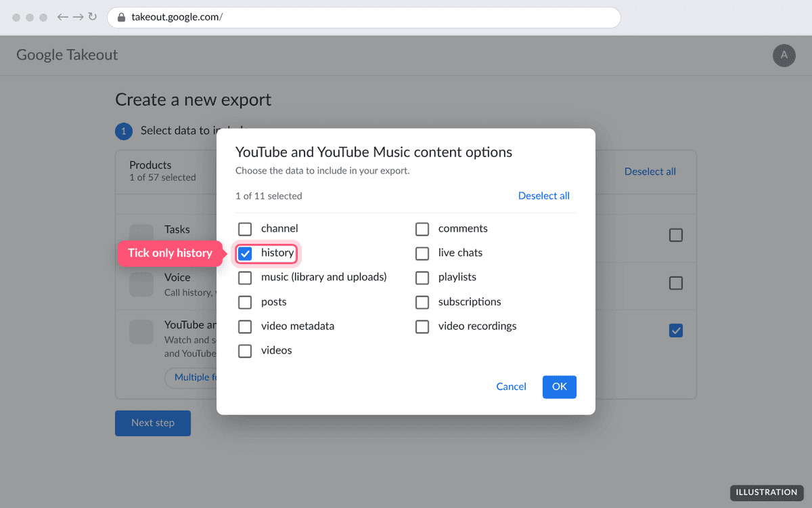Screen dimensions: 812x508
Task: Click Deselect all in the dialog
Action: tap(544, 196)
